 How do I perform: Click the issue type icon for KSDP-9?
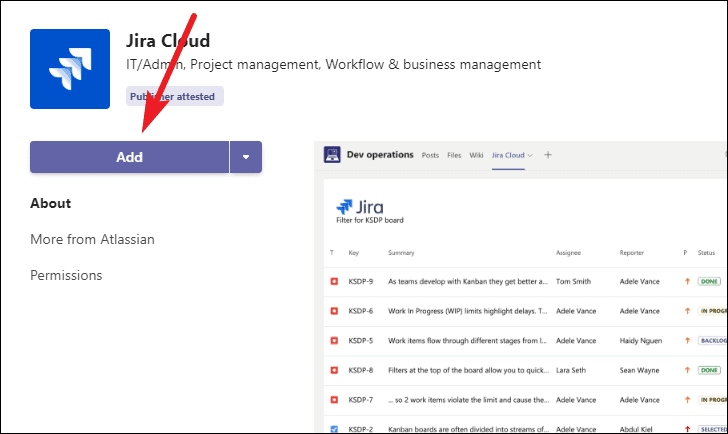tap(334, 281)
